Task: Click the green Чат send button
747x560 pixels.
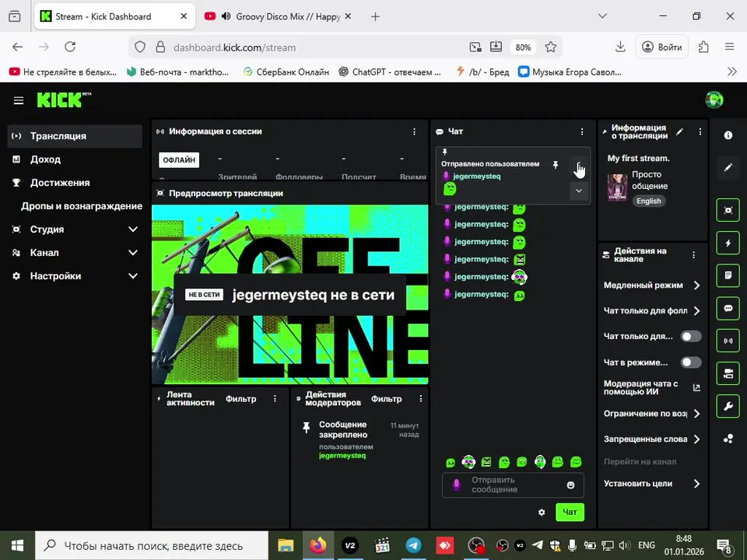Action: click(570, 513)
